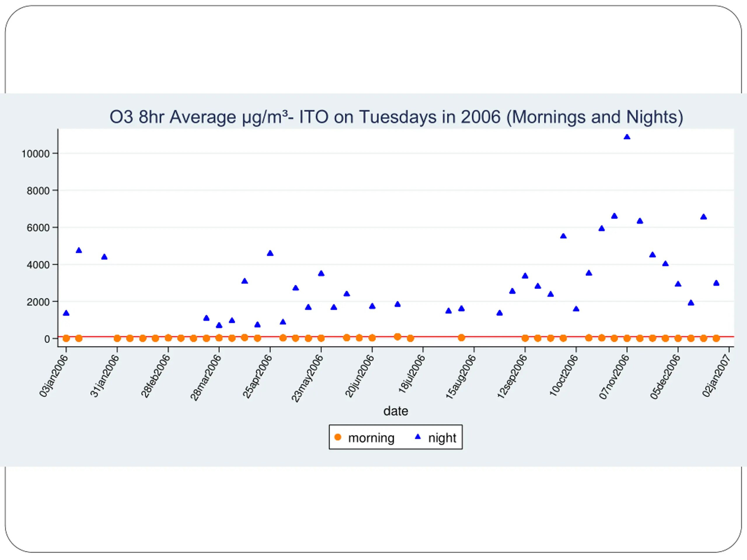Click the 0 y-axis label

point(47,339)
